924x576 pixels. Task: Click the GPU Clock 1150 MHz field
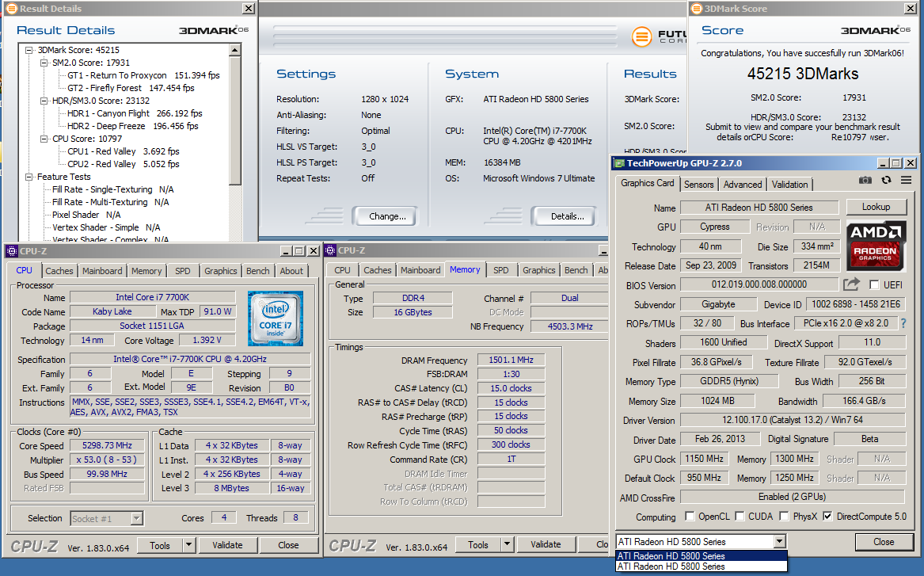click(704, 459)
